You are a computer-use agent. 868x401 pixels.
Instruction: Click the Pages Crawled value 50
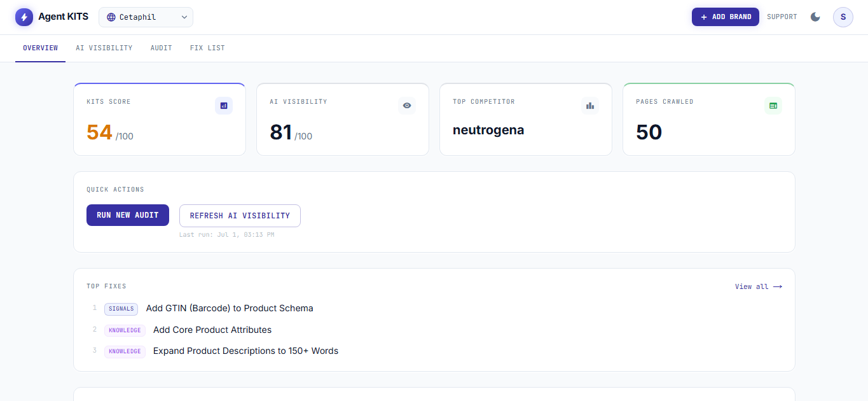649,132
